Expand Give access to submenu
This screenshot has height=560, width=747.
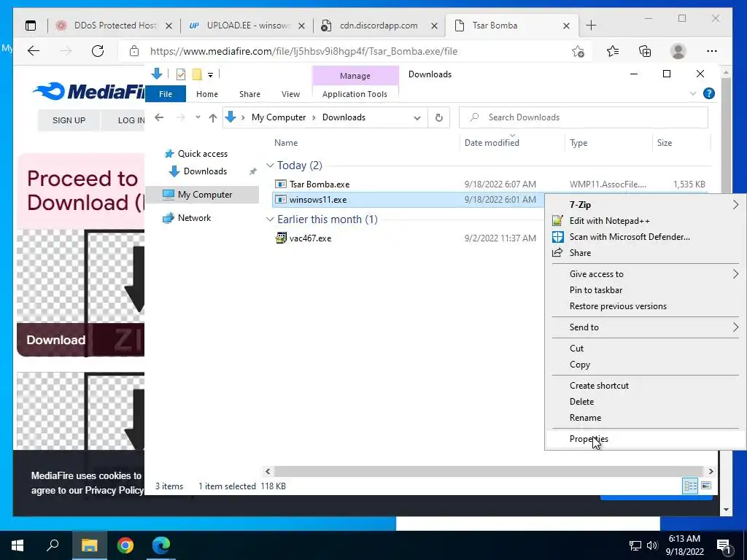point(645,274)
